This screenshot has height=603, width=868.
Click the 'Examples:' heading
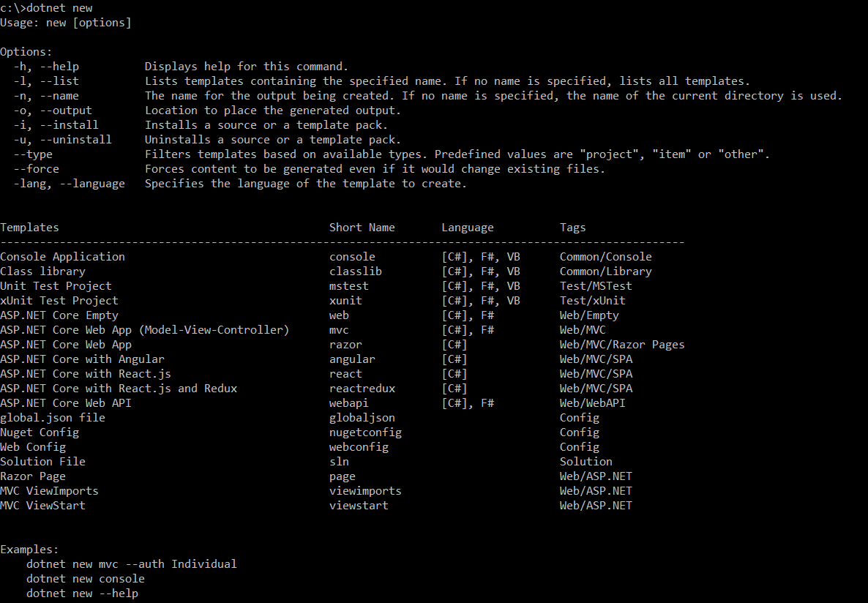pyautogui.click(x=29, y=550)
